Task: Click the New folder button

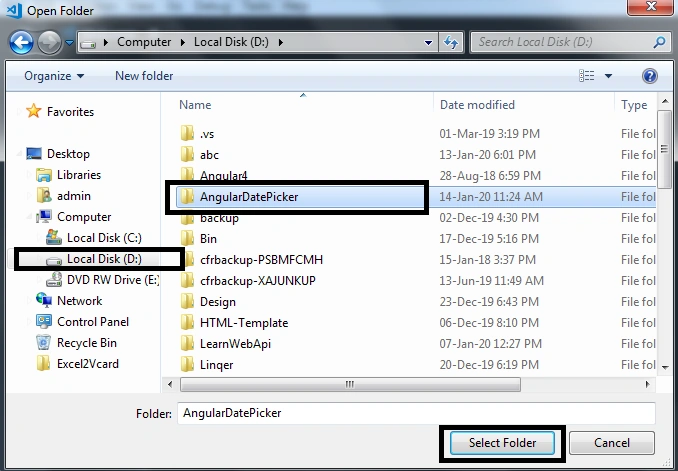Action: click(144, 76)
